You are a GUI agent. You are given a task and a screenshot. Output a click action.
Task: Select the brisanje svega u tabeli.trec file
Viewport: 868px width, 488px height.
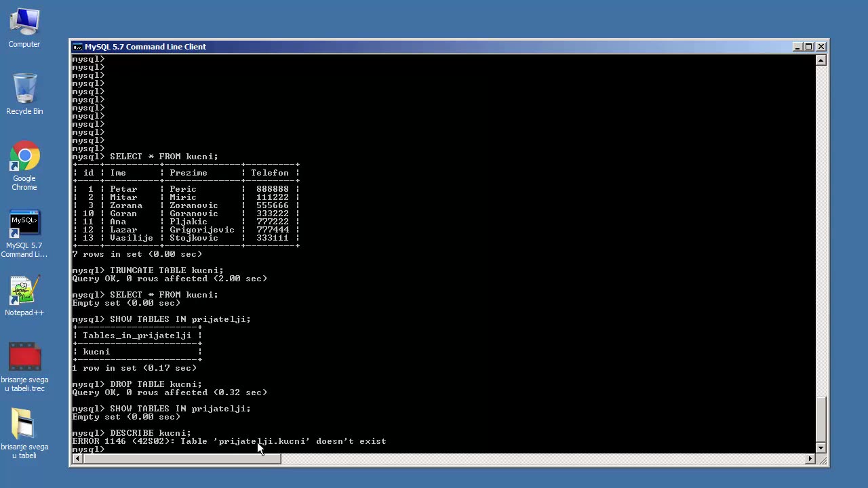pos(24,367)
